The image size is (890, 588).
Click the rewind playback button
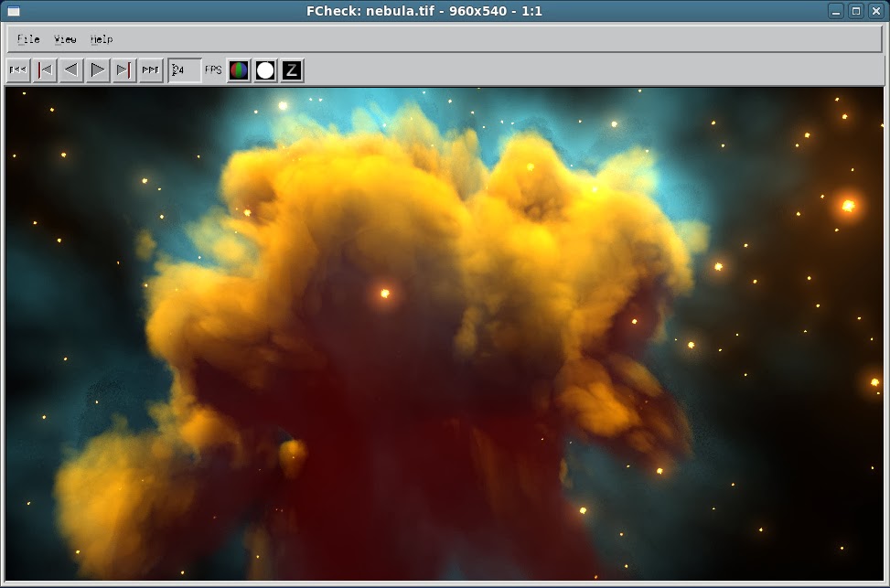click(18, 70)
